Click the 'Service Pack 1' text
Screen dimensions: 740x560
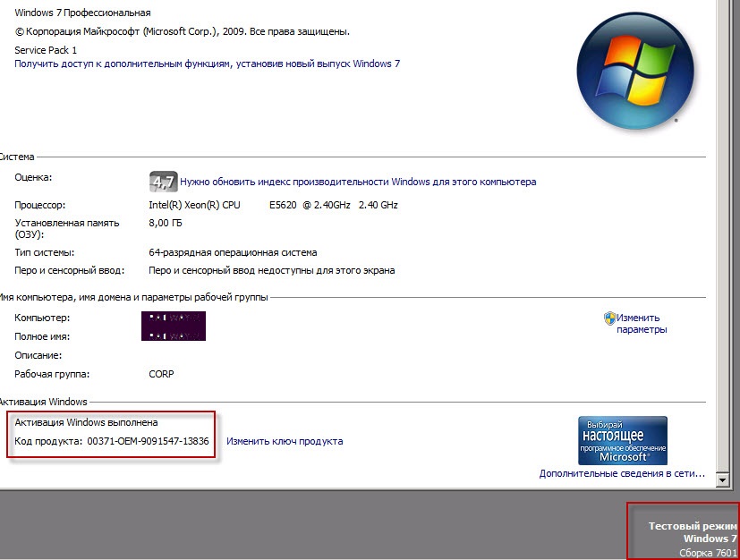point(46,50)
